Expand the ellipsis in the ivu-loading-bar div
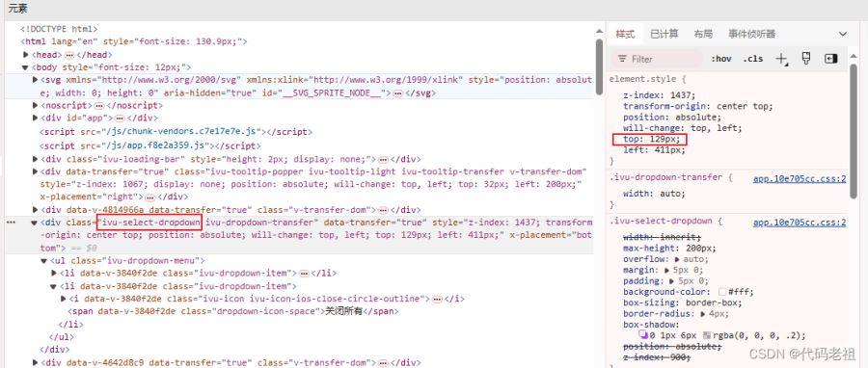The height and width of the screenshot is (368, 868). point(383,159)
